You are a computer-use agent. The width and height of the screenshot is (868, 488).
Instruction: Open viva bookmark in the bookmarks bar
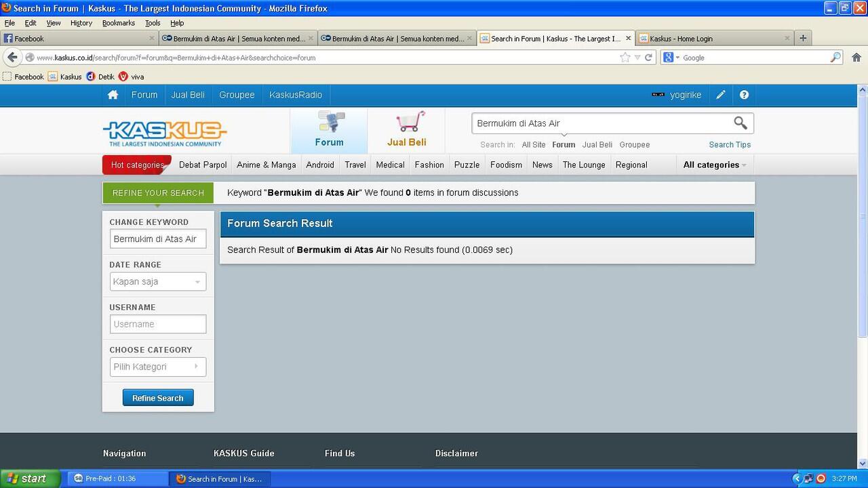(131, 77)
